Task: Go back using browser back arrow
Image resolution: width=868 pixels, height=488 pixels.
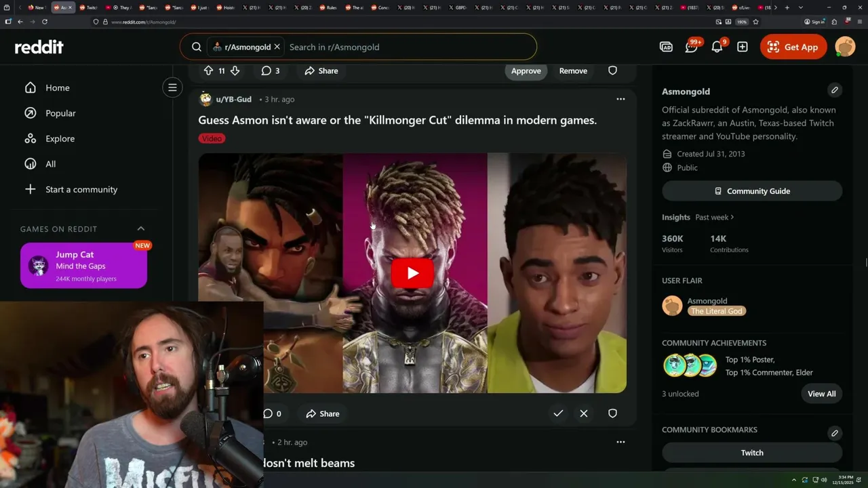Action: tap(20, 22)
